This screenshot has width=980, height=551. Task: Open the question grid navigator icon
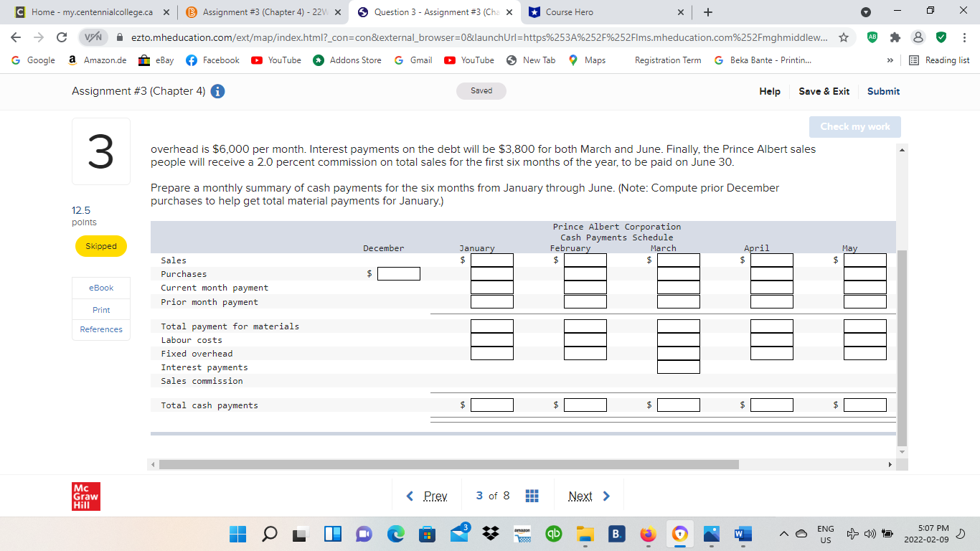tap(532, 495)
